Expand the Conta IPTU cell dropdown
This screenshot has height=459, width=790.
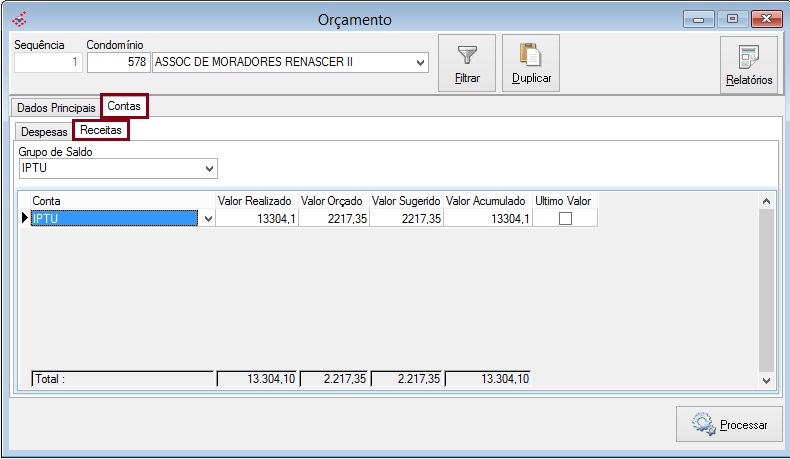pyautogui.click(x=208, y=218)
